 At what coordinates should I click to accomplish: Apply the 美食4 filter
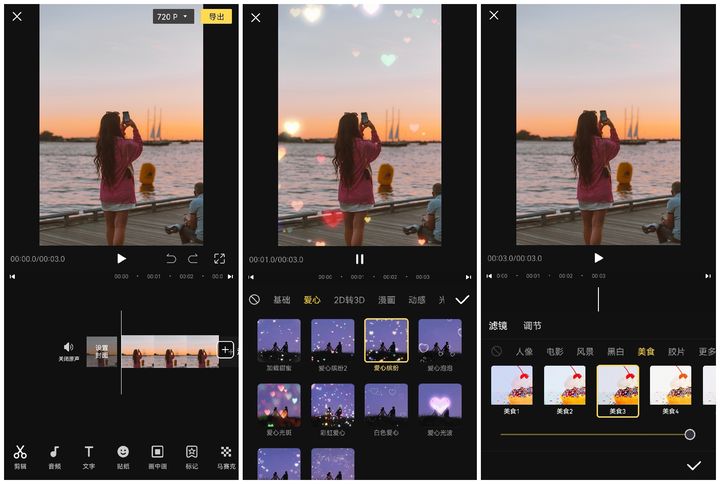click(x=670, y=390)
